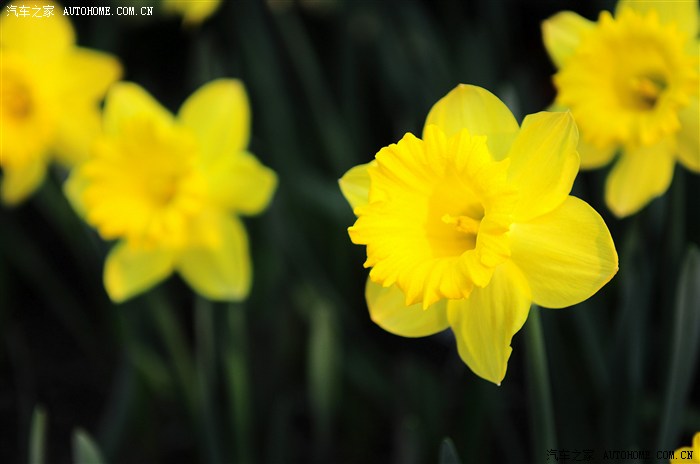700x464 pixels.
Task: Select the right petal of the sharp daffodil
Action: pos(563,253)
